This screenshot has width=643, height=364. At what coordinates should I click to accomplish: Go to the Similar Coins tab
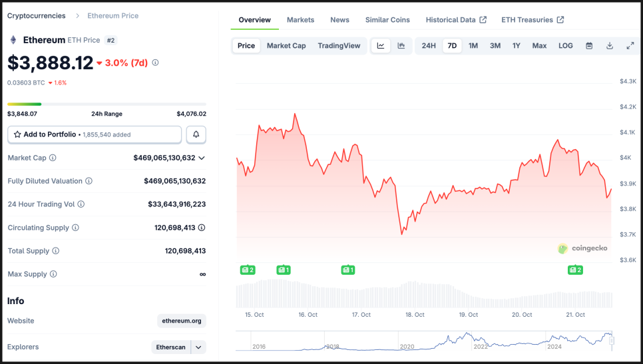387,20
